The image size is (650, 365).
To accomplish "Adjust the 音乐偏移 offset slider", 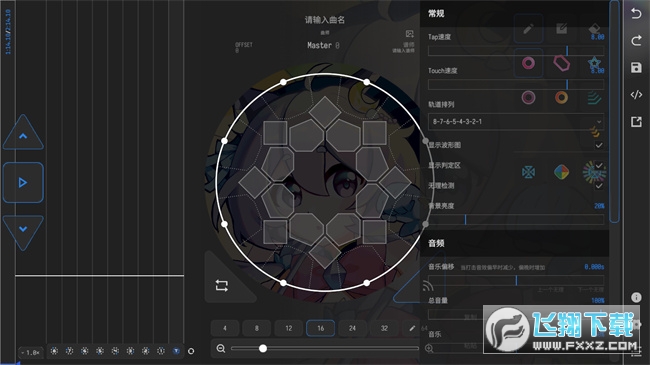I will [x=516, y=280].
